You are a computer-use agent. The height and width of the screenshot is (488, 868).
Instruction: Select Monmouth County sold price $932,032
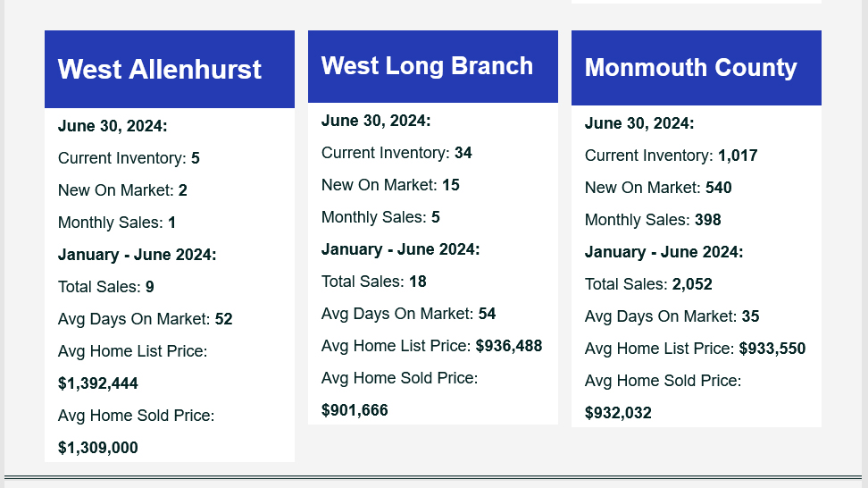pos(618,413)
